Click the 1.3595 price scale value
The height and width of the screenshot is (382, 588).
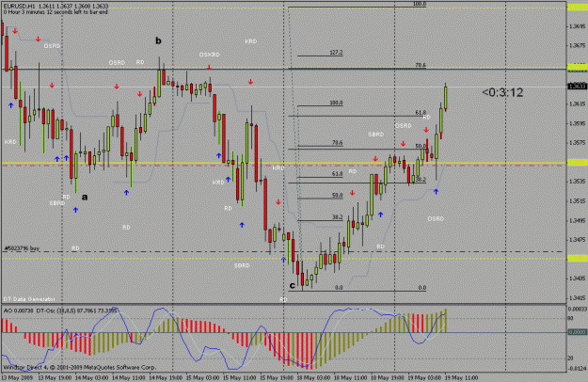[x=577, y=123]
